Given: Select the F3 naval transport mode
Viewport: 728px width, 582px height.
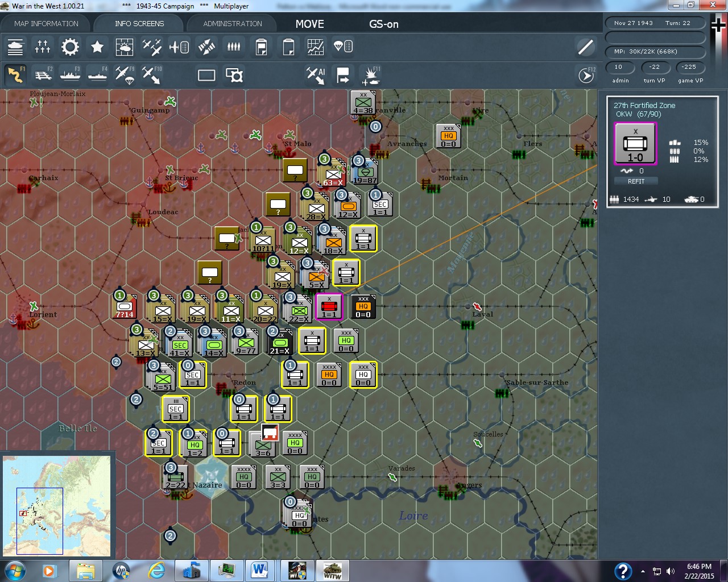Looking at the screenshot, I should click(x=70, y=75).
